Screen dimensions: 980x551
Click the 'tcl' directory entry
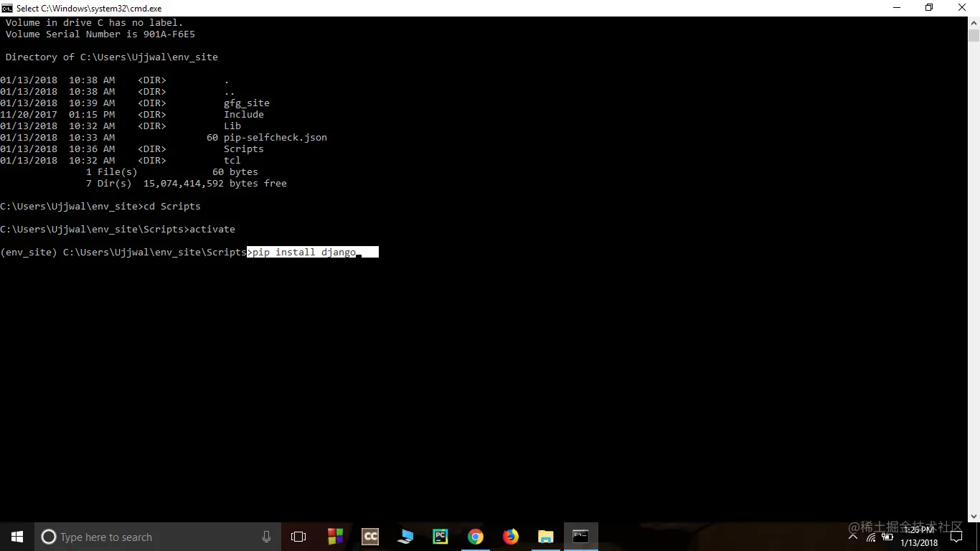[x=232, y=160]
